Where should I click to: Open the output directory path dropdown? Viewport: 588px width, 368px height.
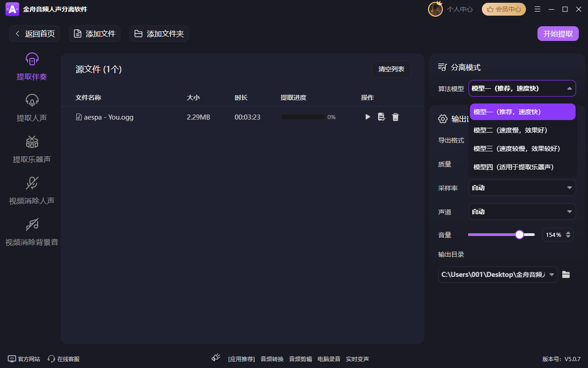coord(552,274)
